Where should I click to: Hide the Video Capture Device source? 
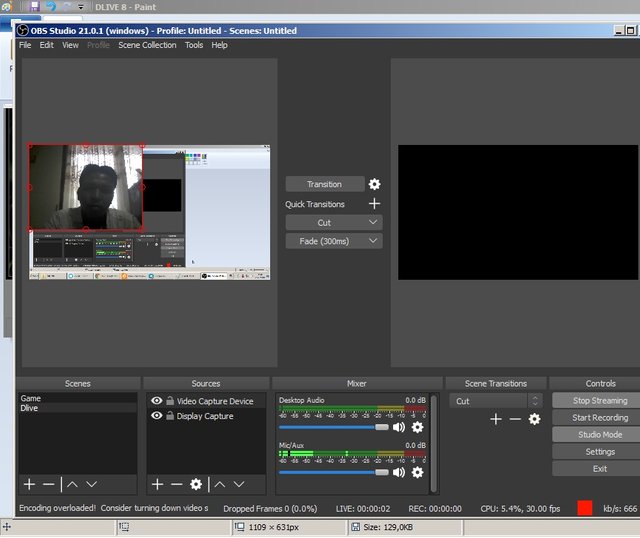156,401
